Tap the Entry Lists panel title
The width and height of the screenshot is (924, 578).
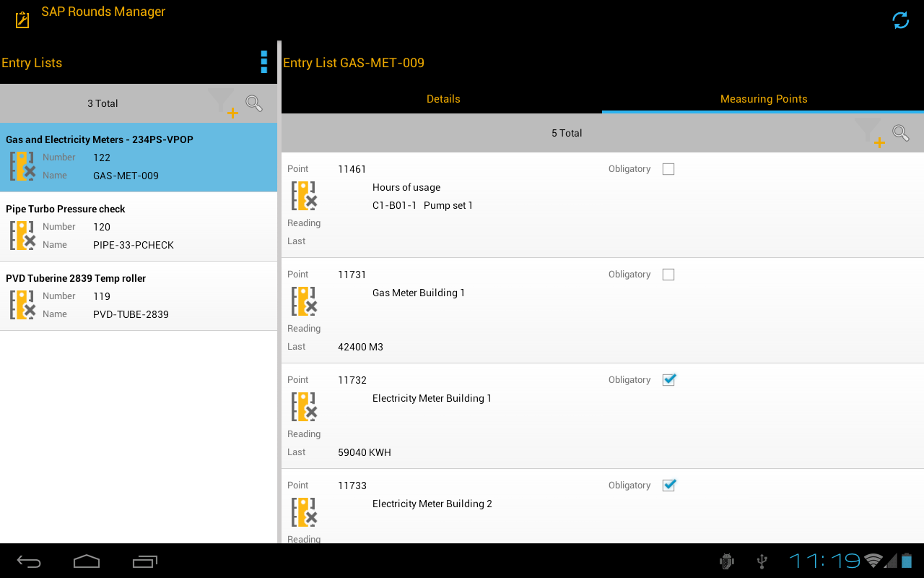[x=32, y=63]
